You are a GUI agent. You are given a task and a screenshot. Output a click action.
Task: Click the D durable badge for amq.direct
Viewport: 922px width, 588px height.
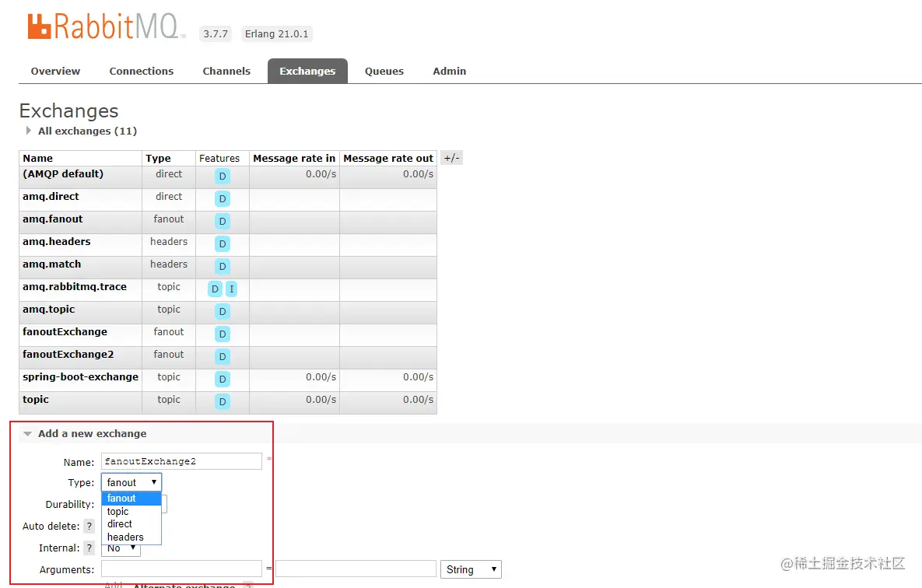tap(223, 199)
